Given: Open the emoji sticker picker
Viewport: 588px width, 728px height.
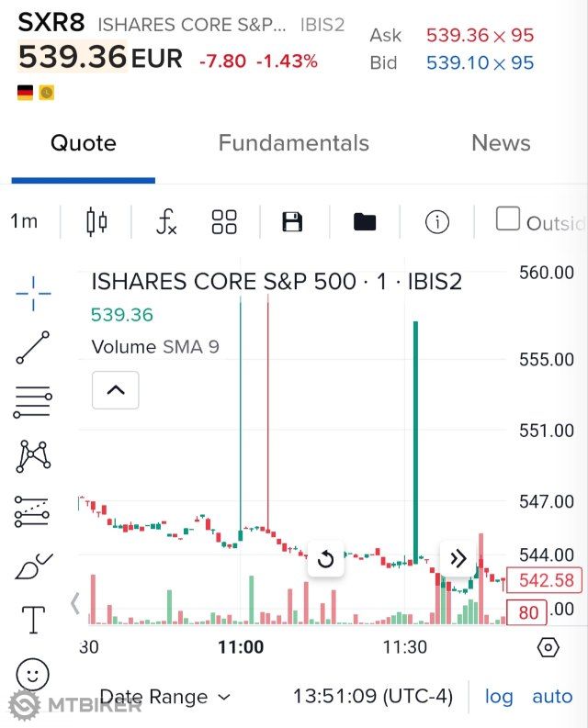Looking at the screenshot, I should click(33, 675).
